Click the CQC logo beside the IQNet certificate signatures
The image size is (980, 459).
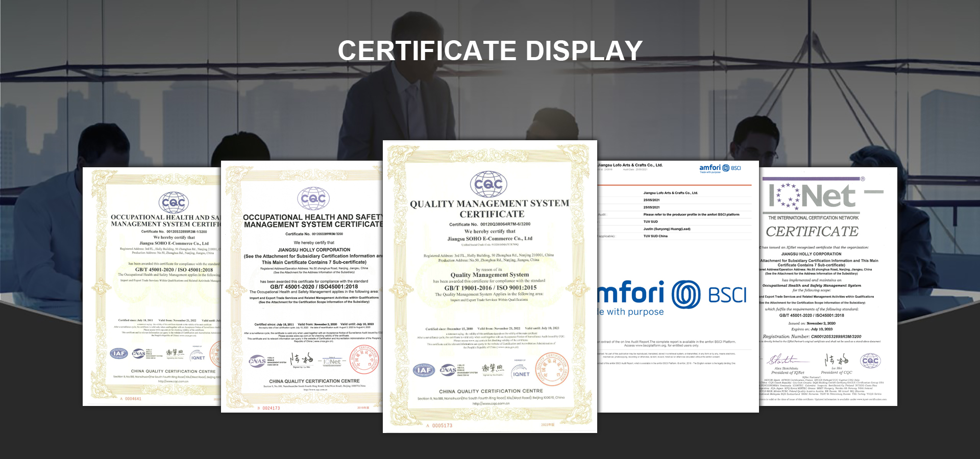870,361
